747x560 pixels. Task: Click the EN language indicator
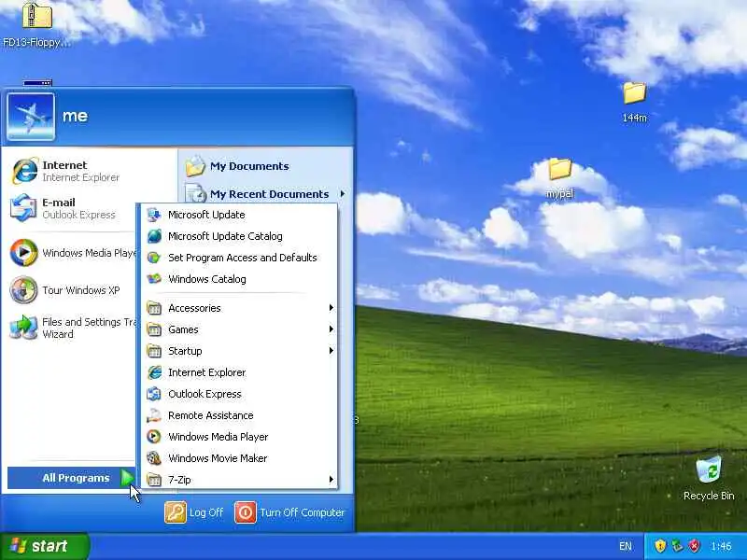(625, 546)
